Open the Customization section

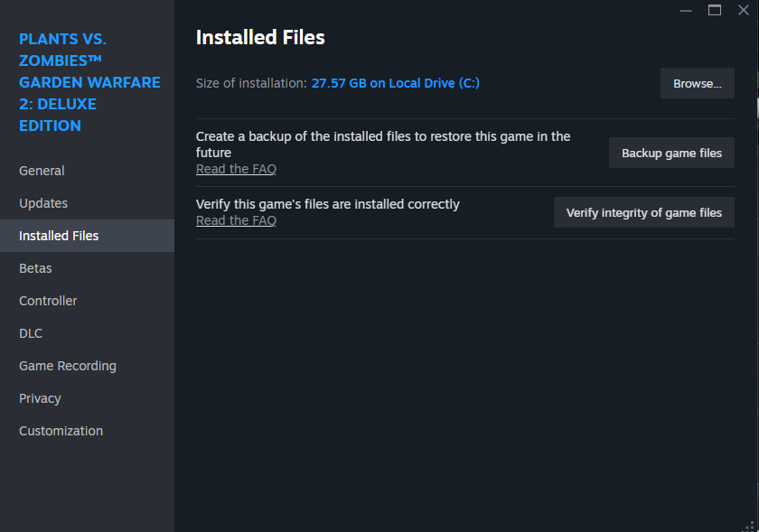[61, 431]
